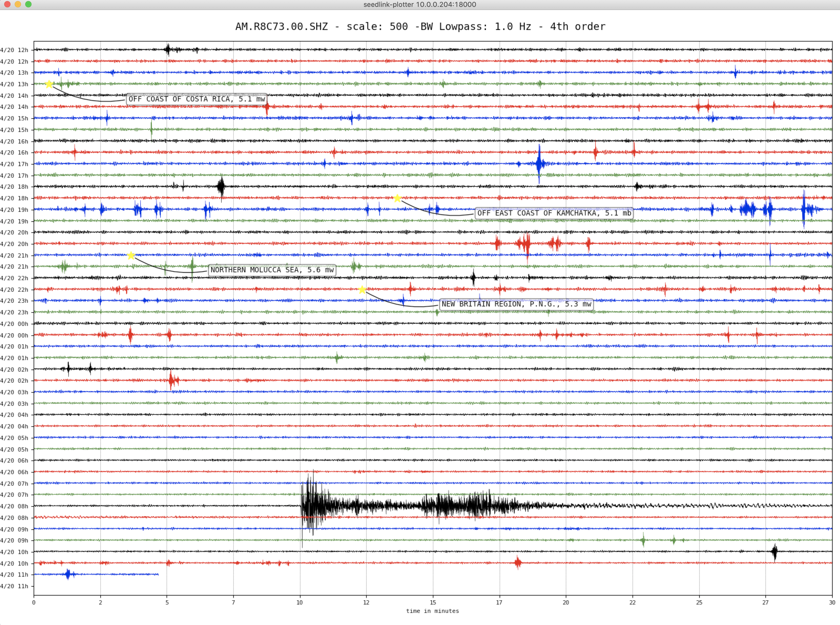
Task: Click the x-axis tick label 17
Action: click(499, 602)
